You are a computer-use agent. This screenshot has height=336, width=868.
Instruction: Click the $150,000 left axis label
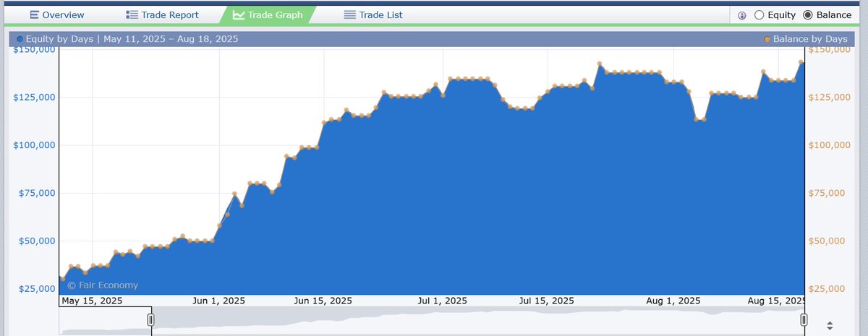click(x=35, y=49)
